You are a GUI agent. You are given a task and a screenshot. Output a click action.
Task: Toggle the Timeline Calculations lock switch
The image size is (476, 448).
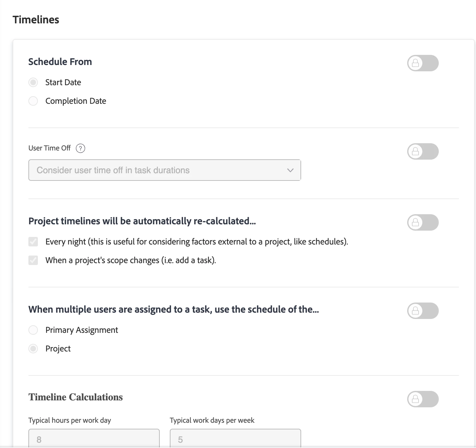423,399
